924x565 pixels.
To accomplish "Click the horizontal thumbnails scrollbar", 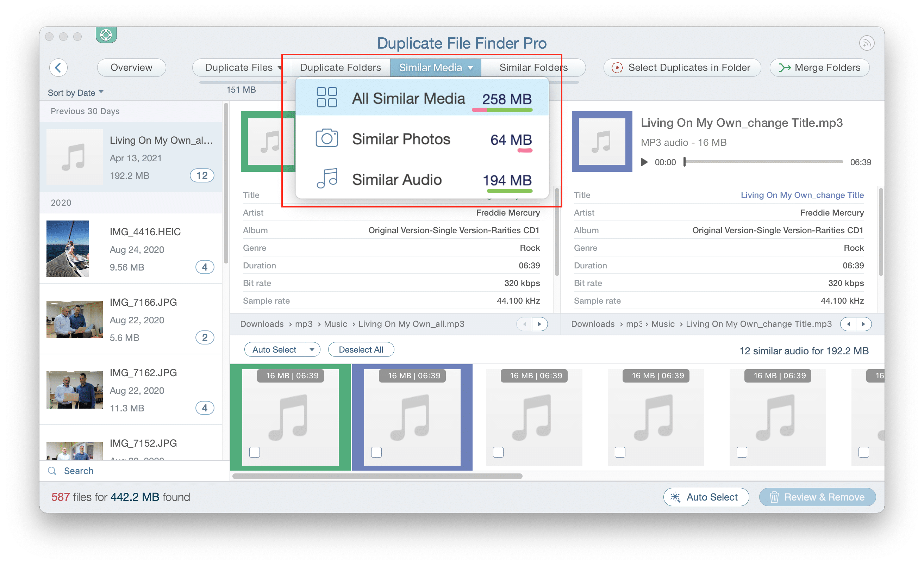I will point(377,476).
